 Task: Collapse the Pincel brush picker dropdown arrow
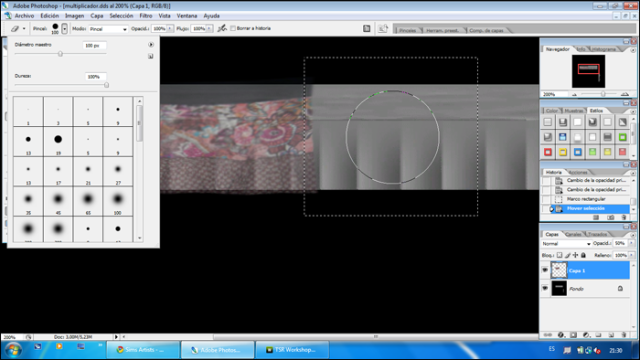[x=64, y=29]
